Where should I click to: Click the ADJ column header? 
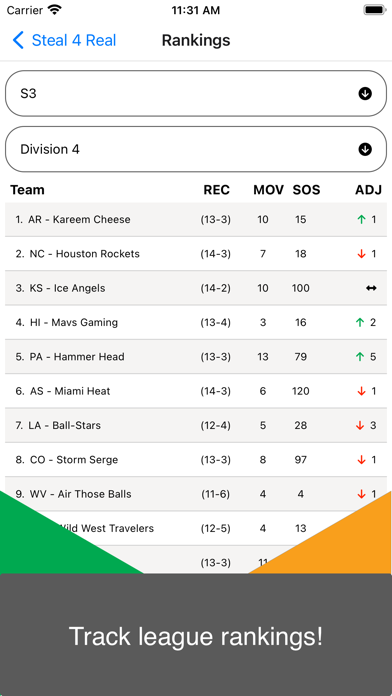(x=368, y=190)
